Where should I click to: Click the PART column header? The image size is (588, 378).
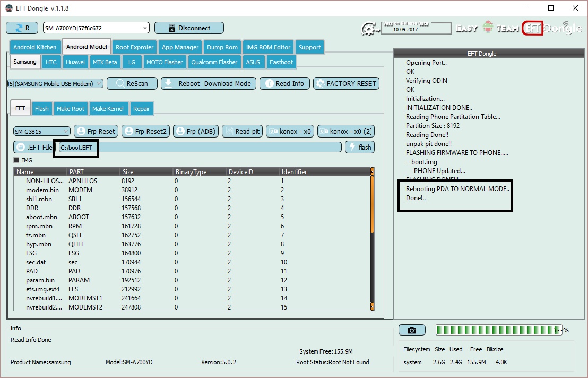tap(93, 172)
